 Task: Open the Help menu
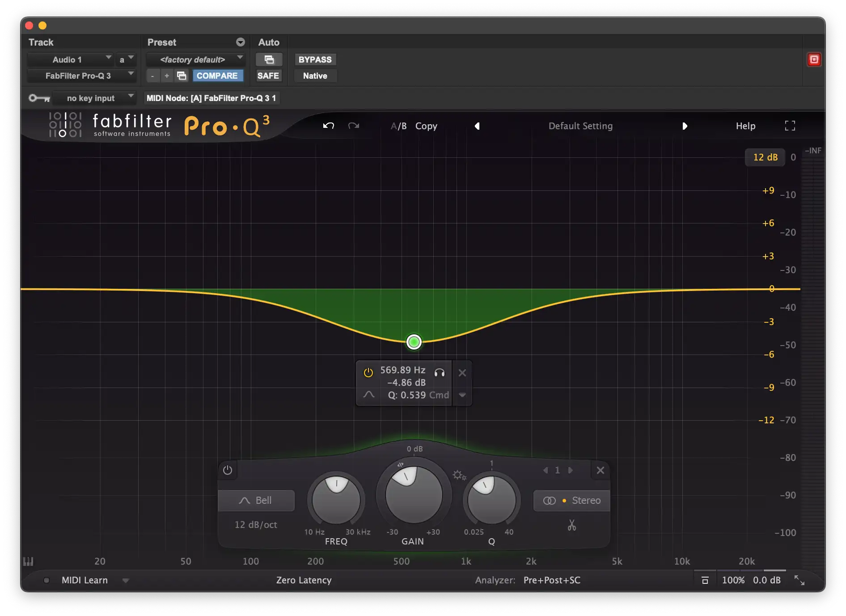[745, 126]
